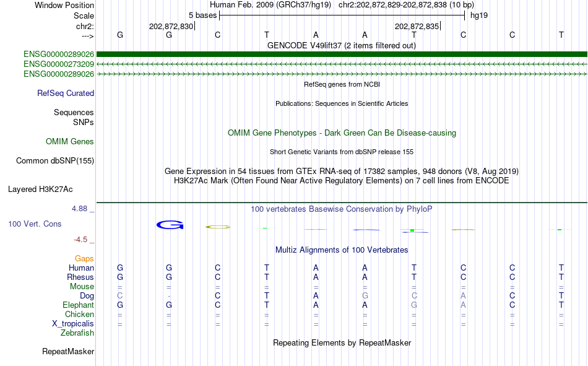Click the SNPs track label
Screen dimensions: 588x366
[x=84, y=122]
